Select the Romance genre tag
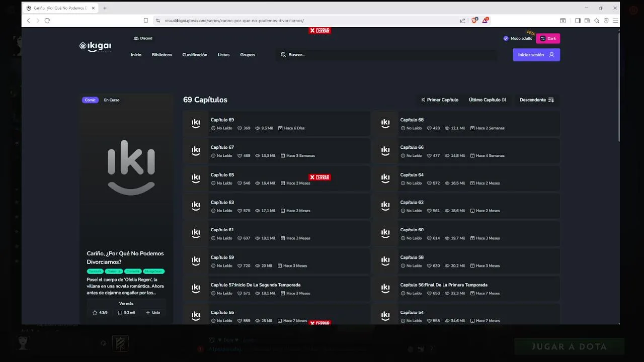644x362 pixels. tap(114, 271)
